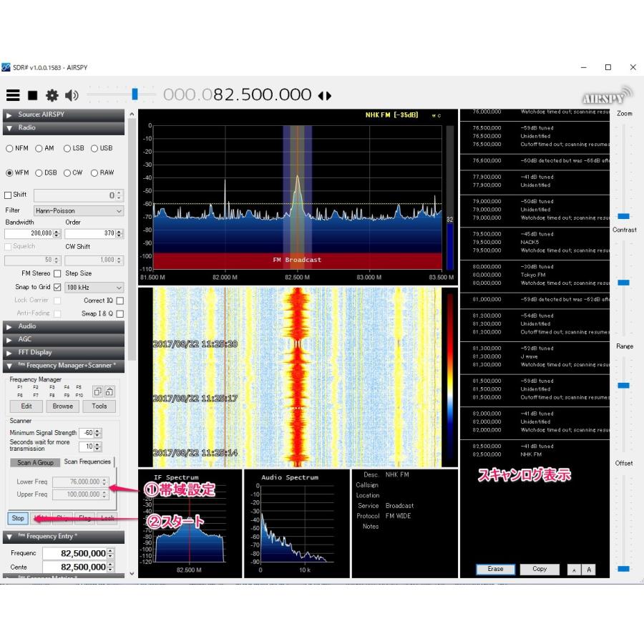644x644 pixels.
Task: Switch to the Scan A Group tab
Action: coord(34,462)
